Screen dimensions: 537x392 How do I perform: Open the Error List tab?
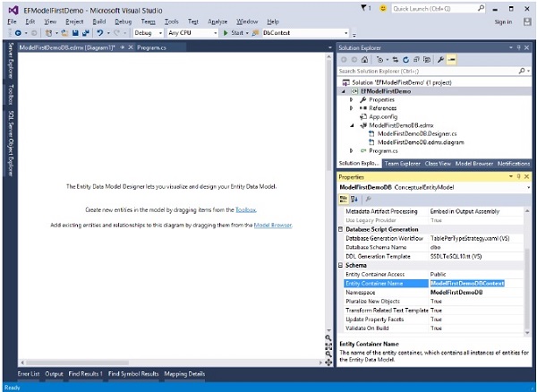pyautogui.click(x=29, y=374)
